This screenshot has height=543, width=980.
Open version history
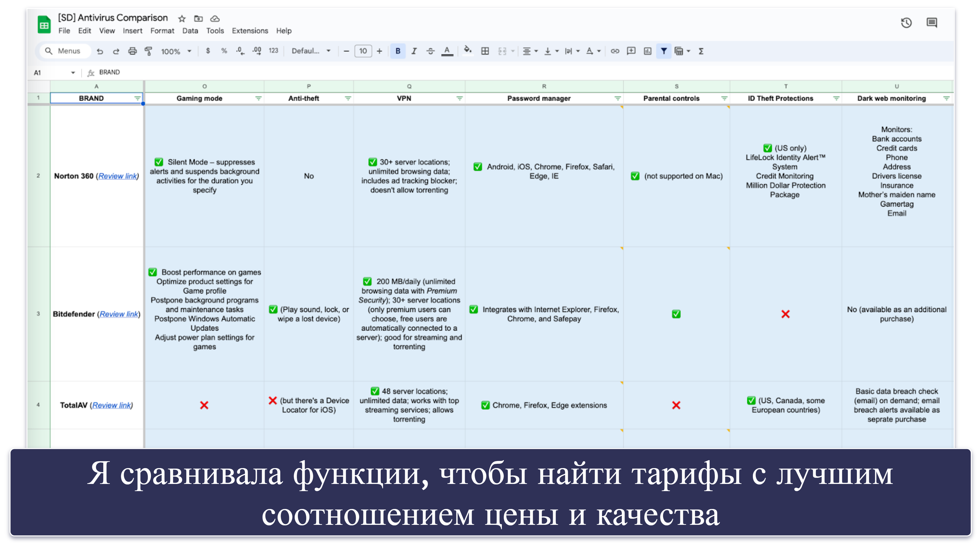(906, 23)
